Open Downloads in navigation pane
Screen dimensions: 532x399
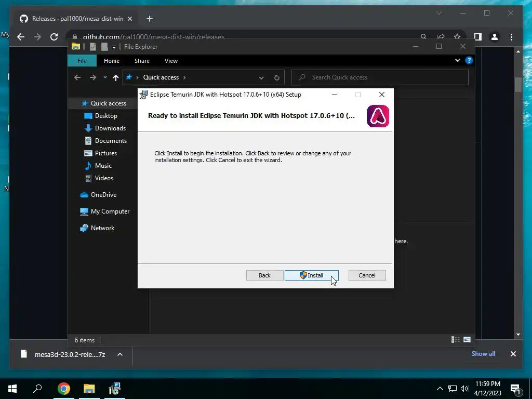click(110, 128)
